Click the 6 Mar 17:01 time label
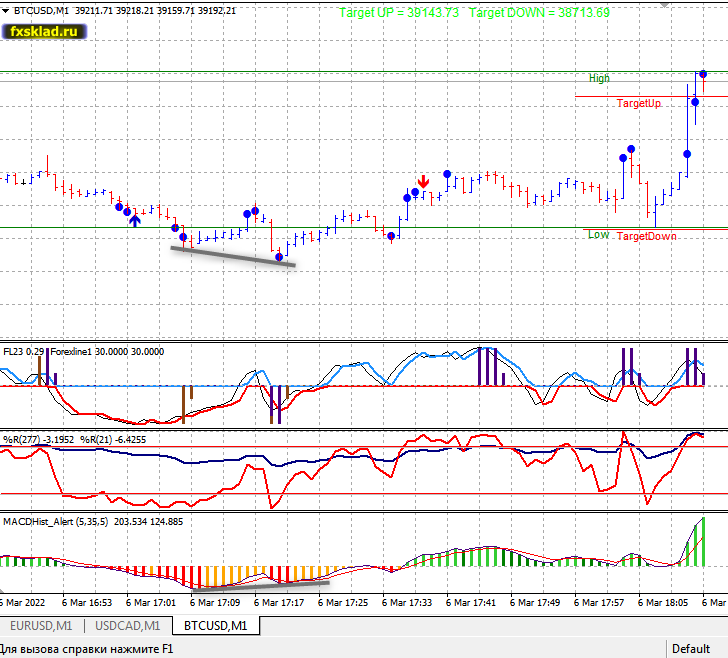Screen dimensions: 728x658 (x=151, y=602)
